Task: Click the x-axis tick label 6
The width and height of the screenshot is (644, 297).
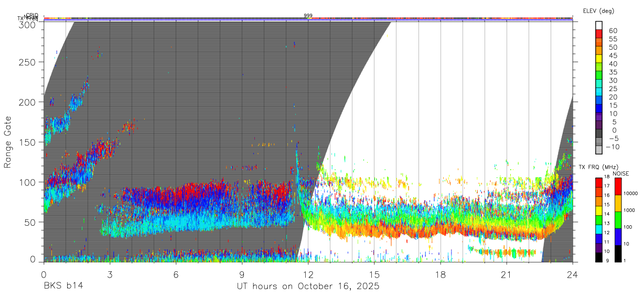Action: (176, 274)
